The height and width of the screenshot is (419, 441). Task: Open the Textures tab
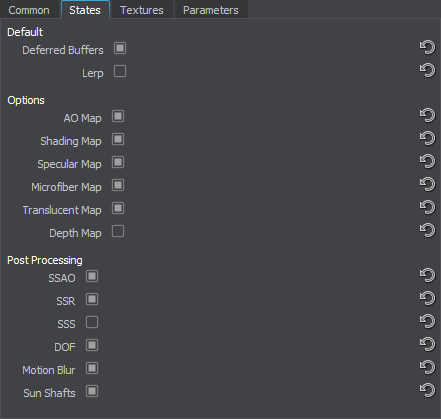tap(142, 10)
